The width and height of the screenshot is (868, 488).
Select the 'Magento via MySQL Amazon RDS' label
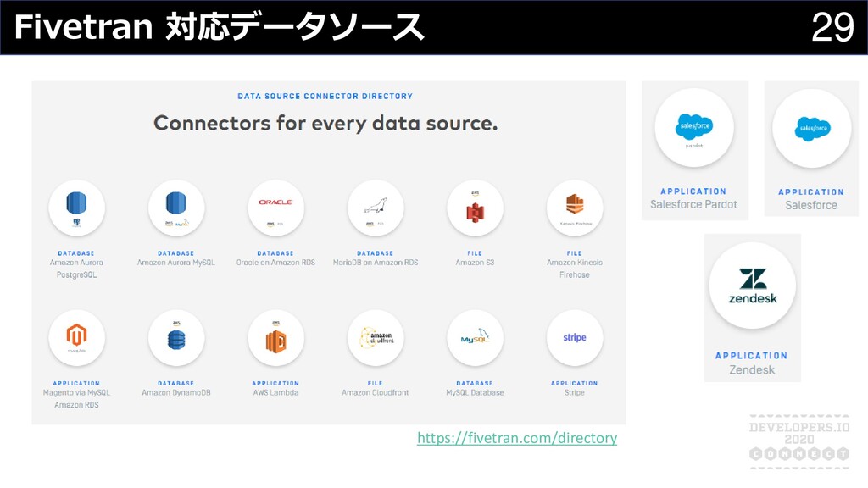tap(76, 399)
